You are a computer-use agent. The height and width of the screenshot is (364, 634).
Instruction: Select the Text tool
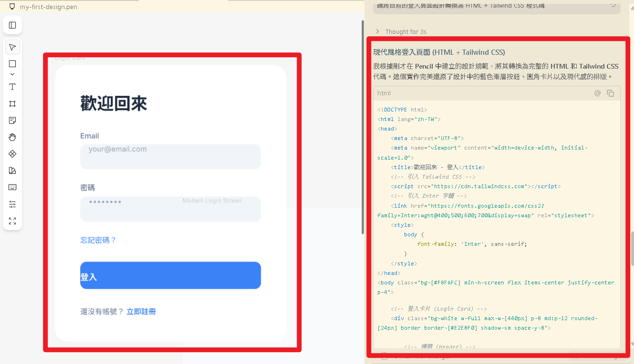12,87
